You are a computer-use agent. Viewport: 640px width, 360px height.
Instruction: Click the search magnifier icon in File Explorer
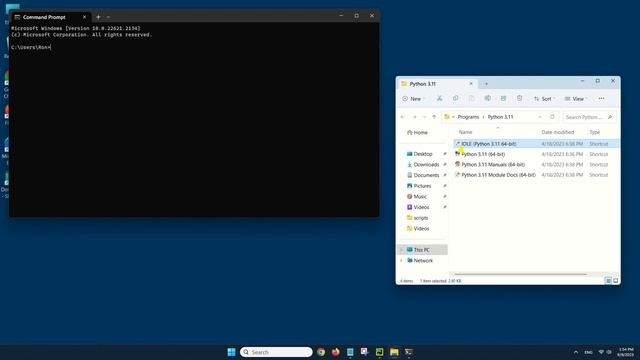[610, 117]
